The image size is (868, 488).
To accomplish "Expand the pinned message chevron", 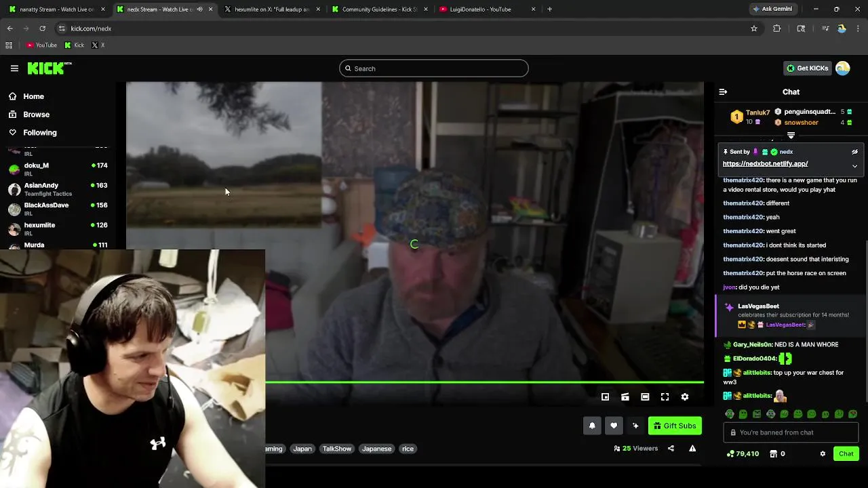I will [x=854, y=165].
